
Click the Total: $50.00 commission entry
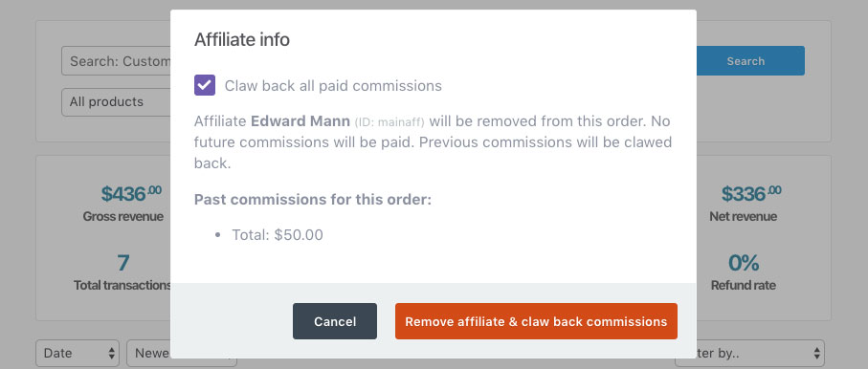tap(278, 235)
